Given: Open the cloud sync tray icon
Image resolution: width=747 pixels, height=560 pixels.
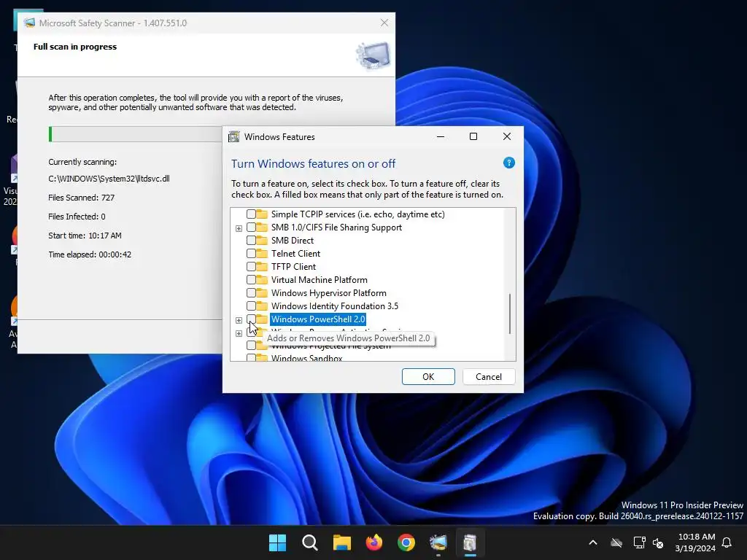Looking at the screenshot, I should point(616,542).
